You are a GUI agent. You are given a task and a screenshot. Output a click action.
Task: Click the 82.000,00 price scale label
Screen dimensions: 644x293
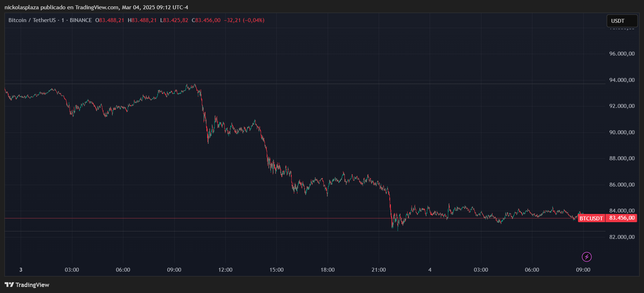pyautogui.click(x=622, y=237)
